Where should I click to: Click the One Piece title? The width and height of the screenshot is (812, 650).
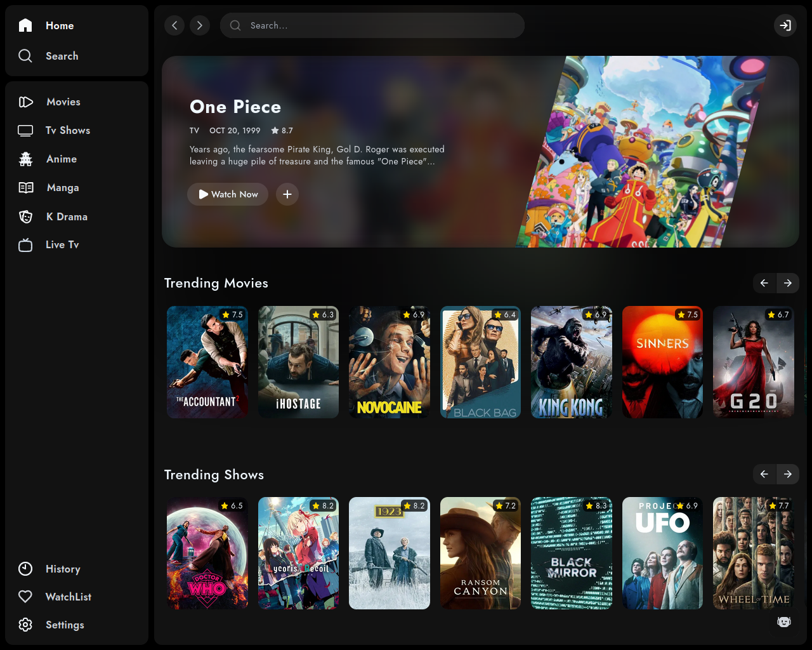pos(235,107)
